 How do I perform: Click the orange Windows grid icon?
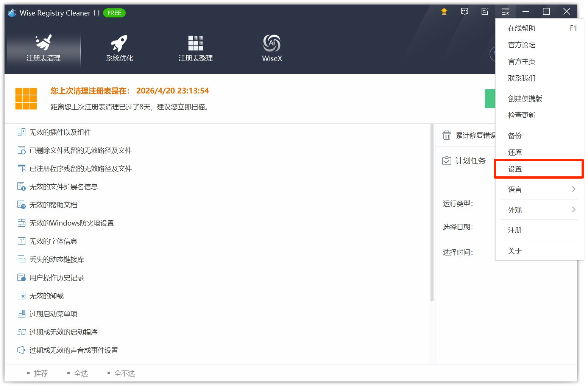coord(26,99)
